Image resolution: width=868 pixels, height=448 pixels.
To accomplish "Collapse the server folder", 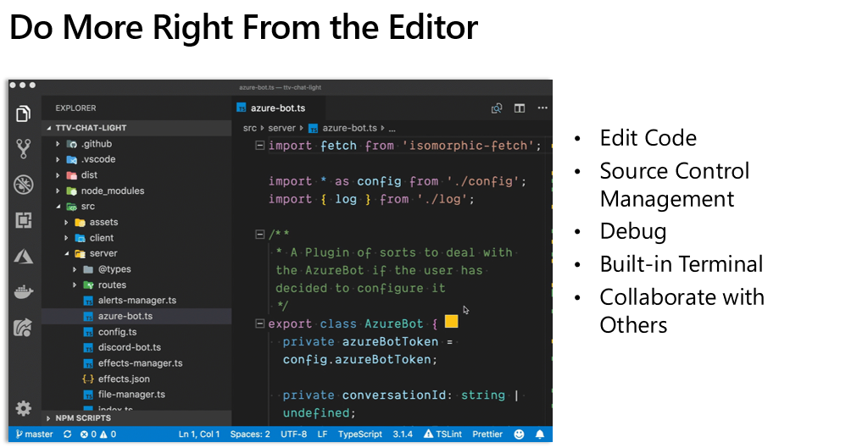I will coord(136,253).
